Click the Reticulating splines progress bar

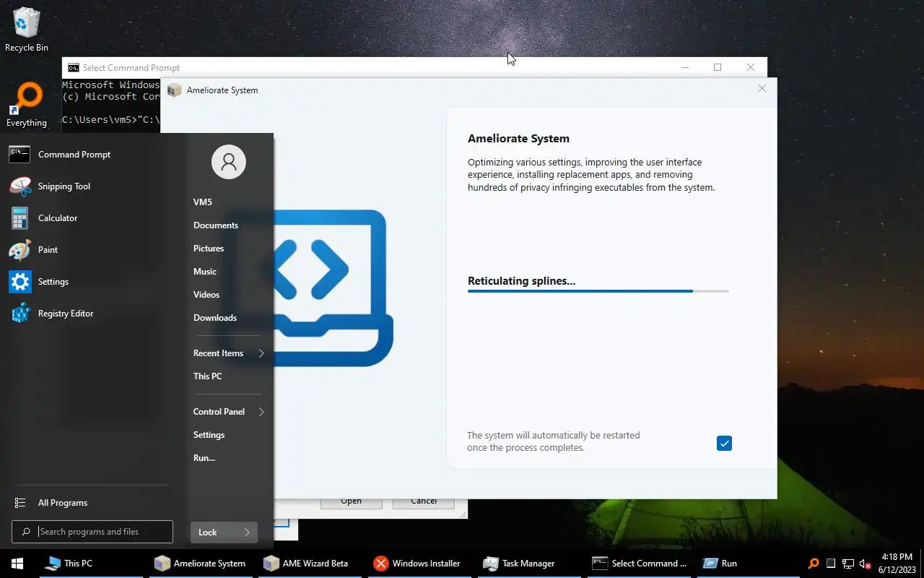click(598, 291)
